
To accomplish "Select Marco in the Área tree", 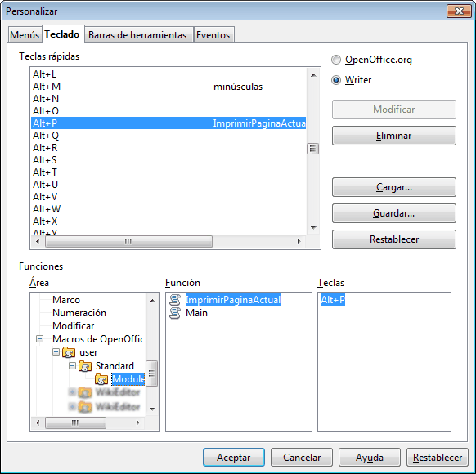I will click(x=66, y=300).
